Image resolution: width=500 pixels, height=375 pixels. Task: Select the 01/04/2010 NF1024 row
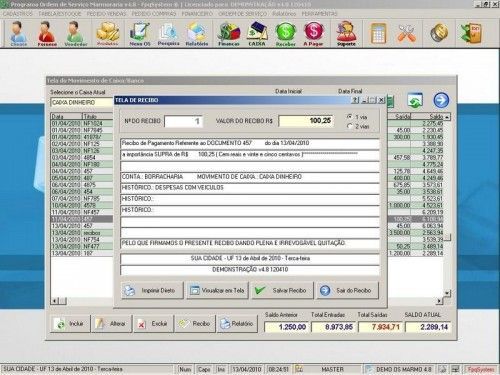click(x=82, y=123)
